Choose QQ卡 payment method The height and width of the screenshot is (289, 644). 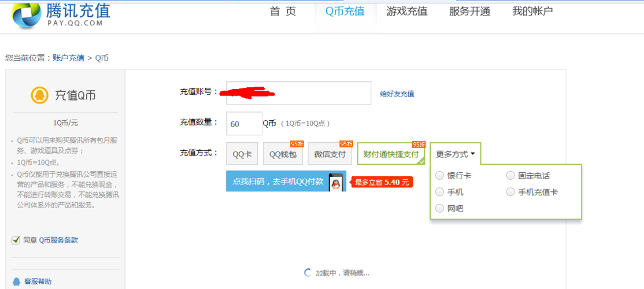coord(242,154)
